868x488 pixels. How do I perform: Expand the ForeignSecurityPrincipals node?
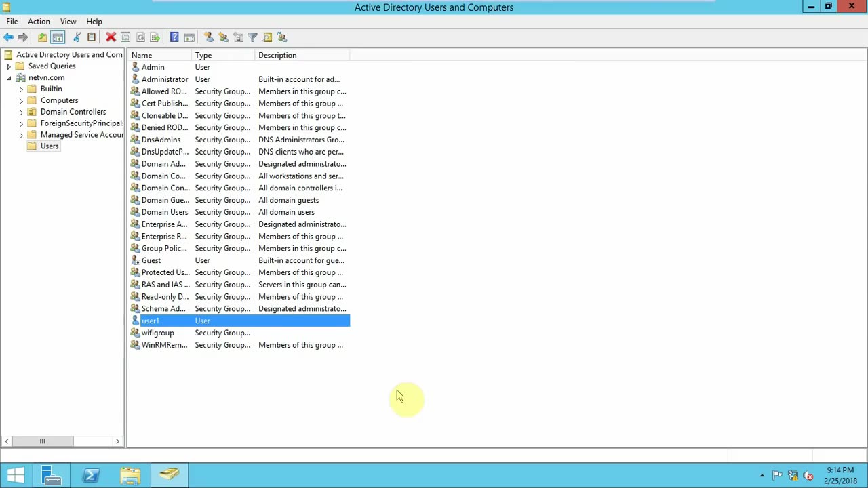coord(21,124)
